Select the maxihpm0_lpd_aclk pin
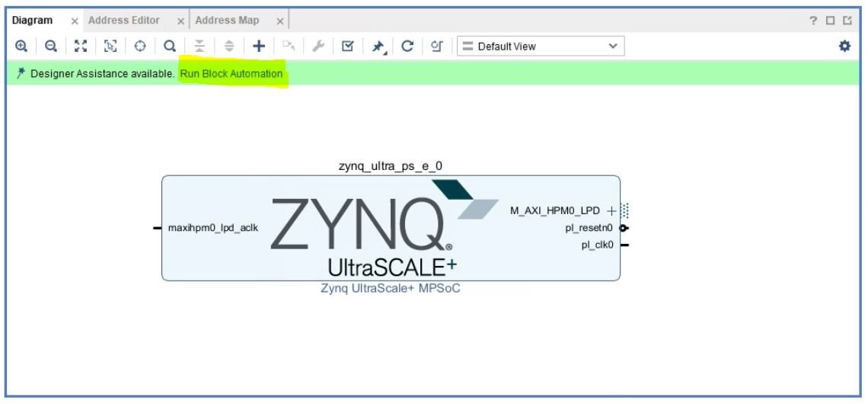Image resolution: width=868 pixels, height=404 pixels. coord(213,228)
